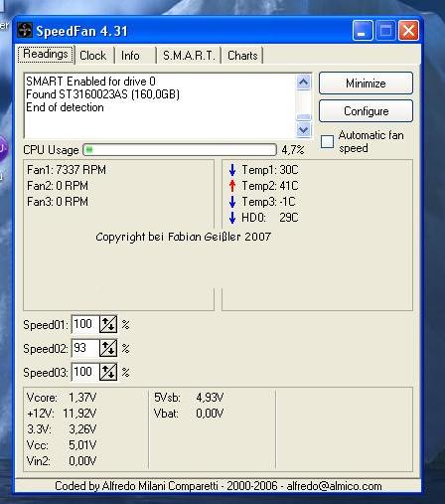The height and width of the screenshot is (504, 445).
Task: Click the 'HD0: 29C' reading
Action: 270,218
